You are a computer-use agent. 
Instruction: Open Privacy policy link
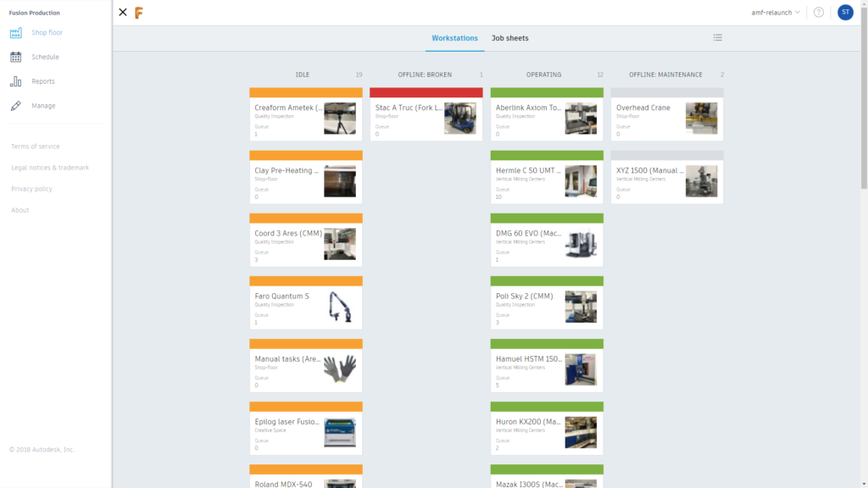[x=31, y=189]
